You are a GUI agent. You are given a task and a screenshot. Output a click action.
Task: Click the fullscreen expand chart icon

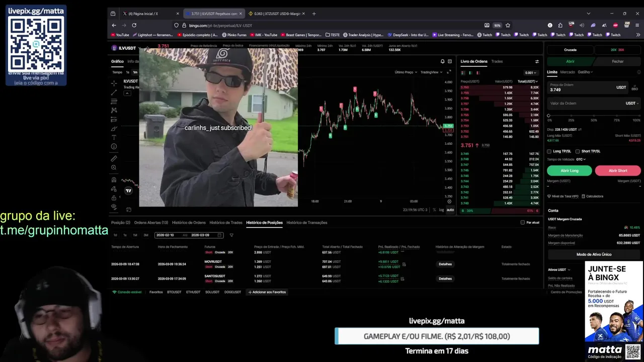[449, 72]
